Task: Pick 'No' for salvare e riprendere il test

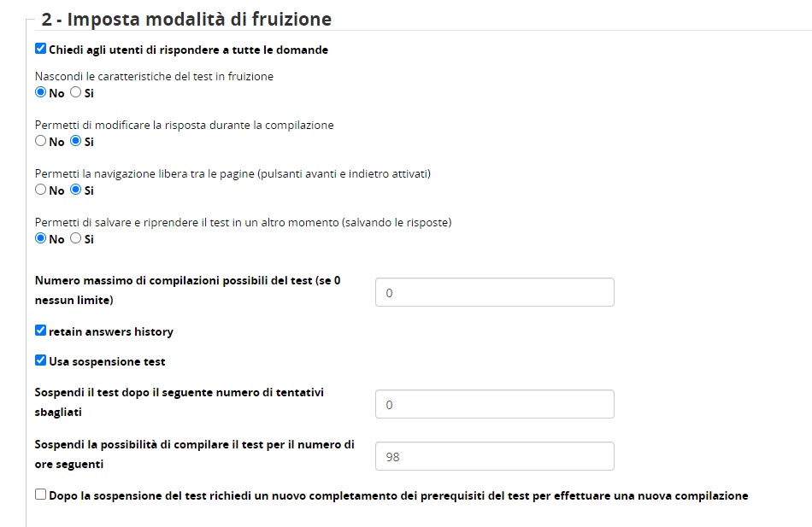Action: [40, 238]
